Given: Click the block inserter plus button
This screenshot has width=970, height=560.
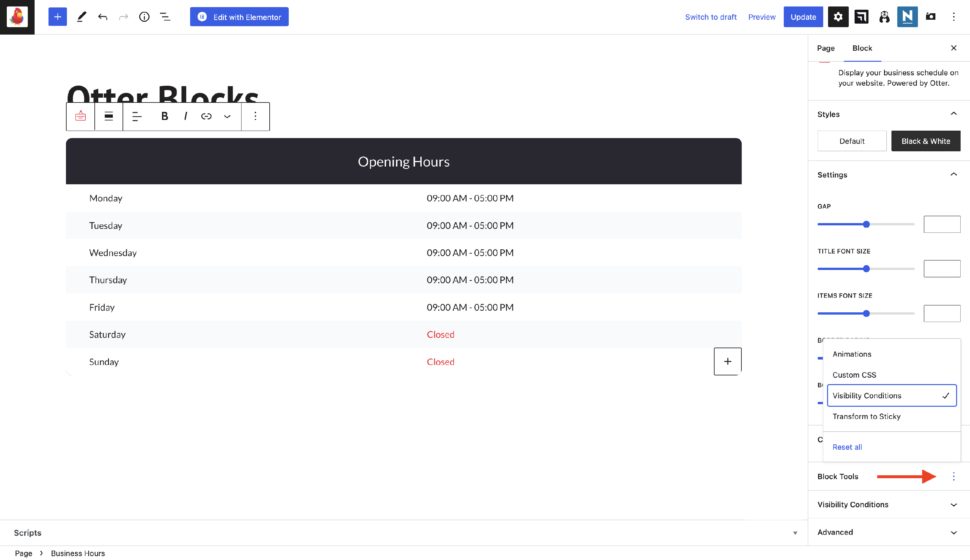Looking at the screenshot, I should coord(57,17).
